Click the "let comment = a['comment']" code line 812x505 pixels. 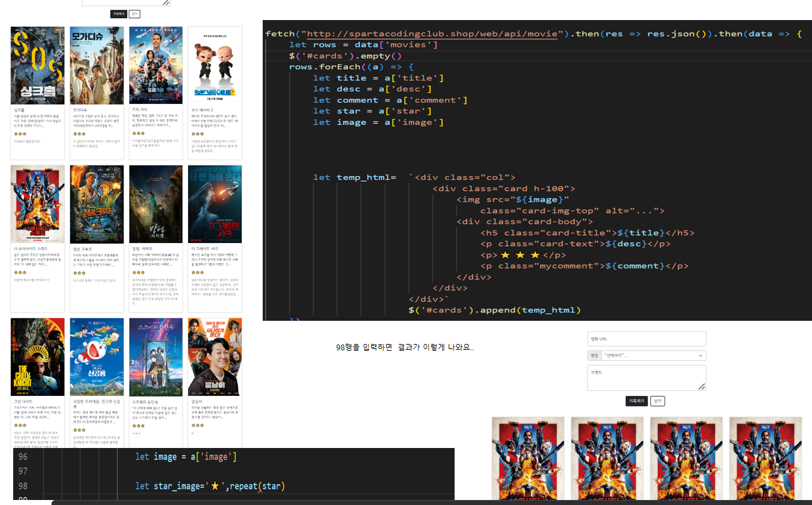[391, 100]
